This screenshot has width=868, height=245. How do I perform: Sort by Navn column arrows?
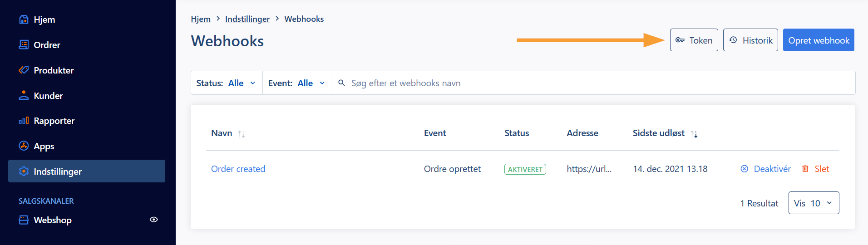(x=242, y=134)
